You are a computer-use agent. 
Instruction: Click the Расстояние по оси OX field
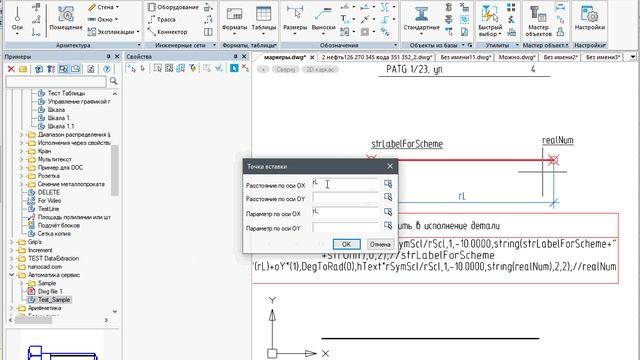pos(346,184)
